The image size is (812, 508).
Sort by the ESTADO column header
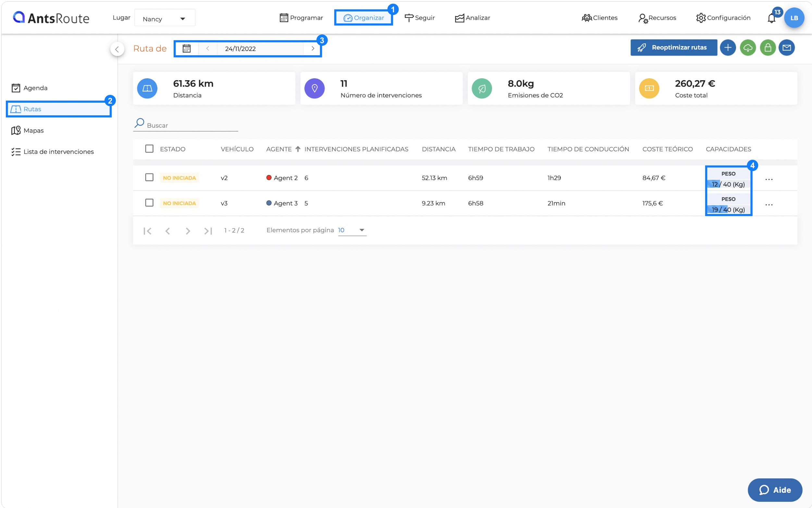(173, 149)
